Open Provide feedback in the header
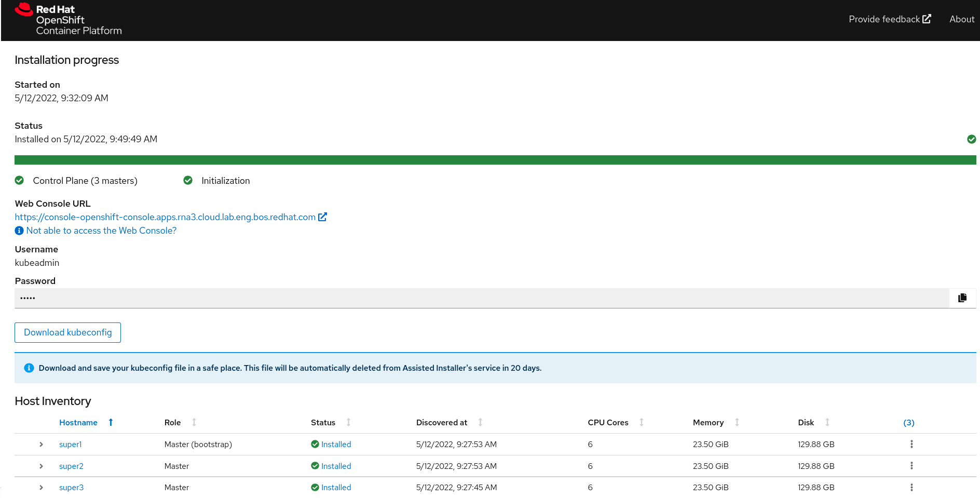 click(889, 19)
